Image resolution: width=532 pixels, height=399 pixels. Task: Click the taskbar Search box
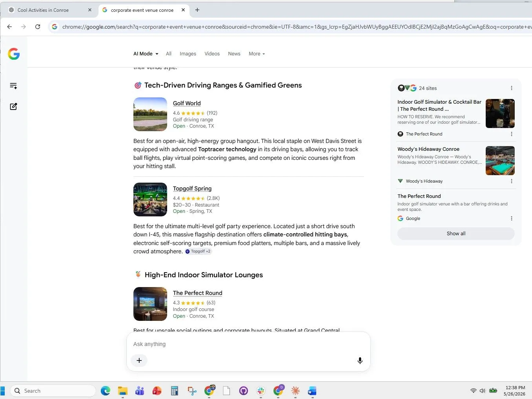click(53, 391)
